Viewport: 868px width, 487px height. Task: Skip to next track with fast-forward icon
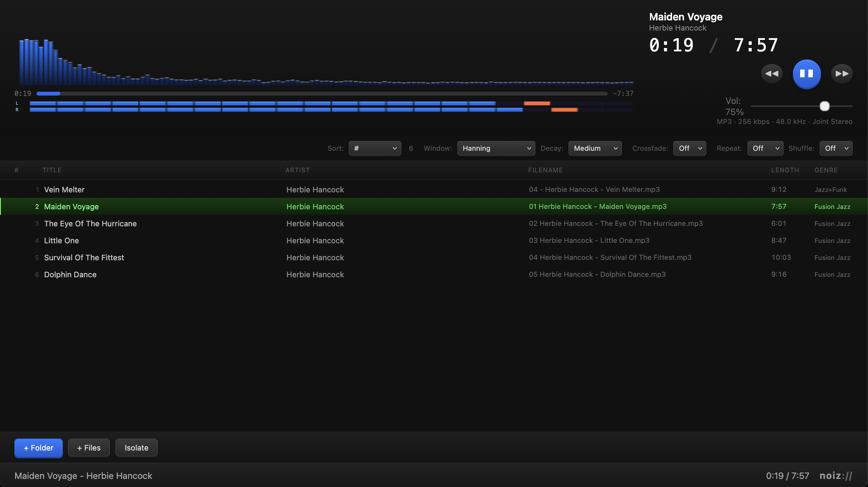click(842, 73)
